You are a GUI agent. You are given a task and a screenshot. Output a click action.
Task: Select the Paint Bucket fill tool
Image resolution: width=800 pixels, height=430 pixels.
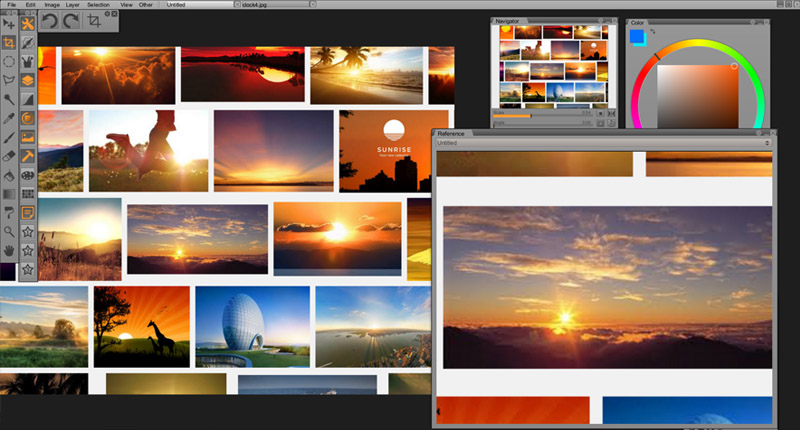[x=9, y=175]
